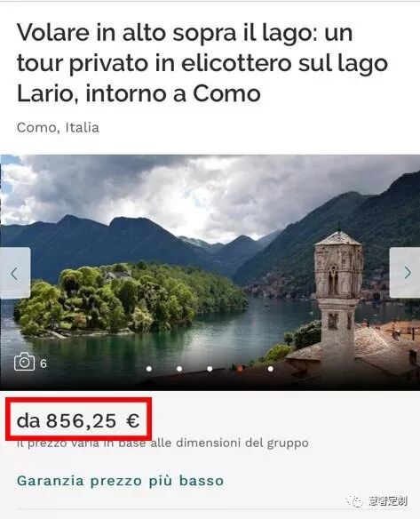Screen dimensions: 420x519
Task: Select the first carousel dot
Action: pyautogui.click(x=149, y=369)
